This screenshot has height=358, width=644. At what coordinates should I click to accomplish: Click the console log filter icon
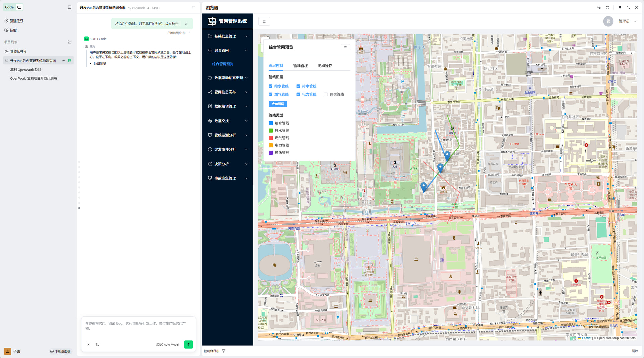224,351
